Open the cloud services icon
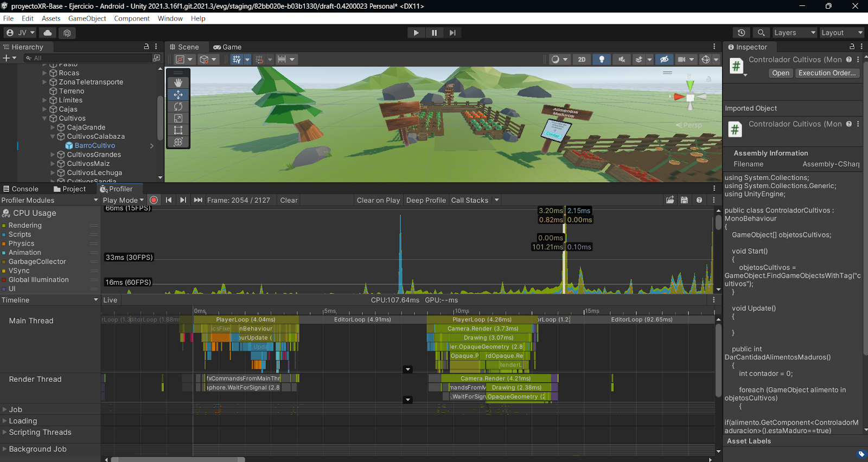The image size is (868, 462). (48, 33)
